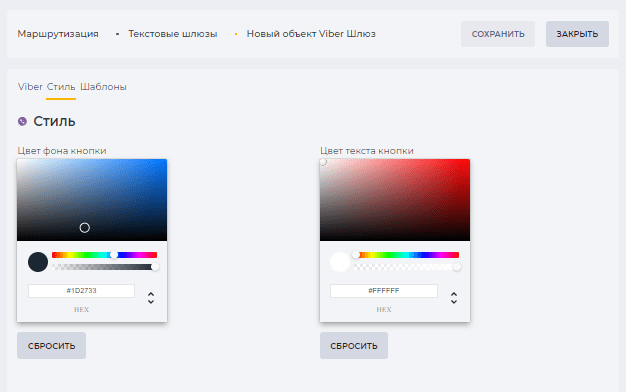Click the Стиль section heading
The image size is (626, 392).
pyautogui.click(x=54, y=121)
